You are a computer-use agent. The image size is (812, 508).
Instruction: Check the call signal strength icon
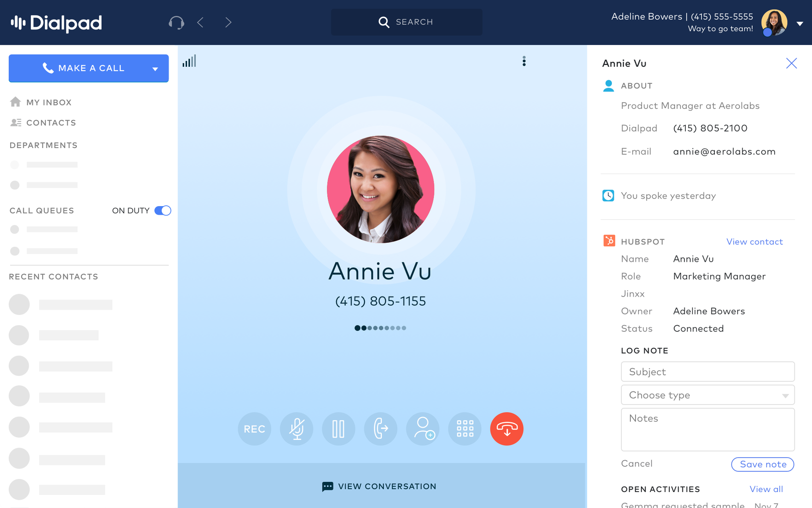coord(189,61)
